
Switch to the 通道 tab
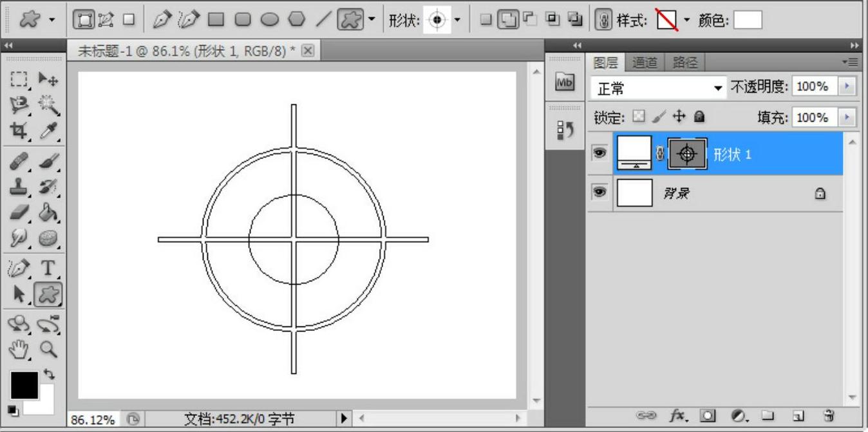[x=645, y=62]
